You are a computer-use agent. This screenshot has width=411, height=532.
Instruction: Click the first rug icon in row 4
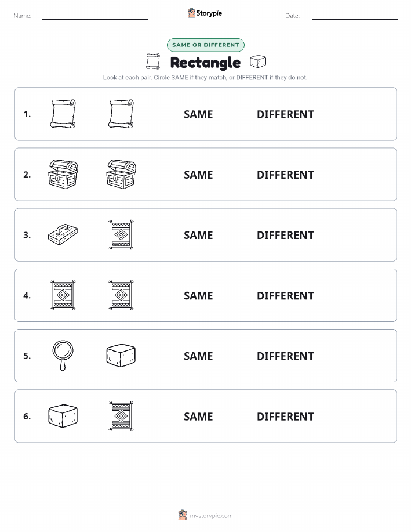pos(63,295)
